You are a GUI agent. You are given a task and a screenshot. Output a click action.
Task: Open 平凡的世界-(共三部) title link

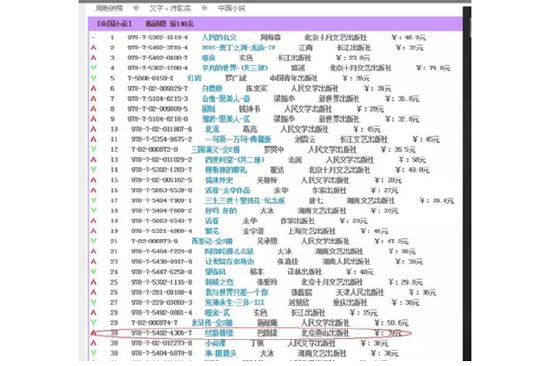235,68
